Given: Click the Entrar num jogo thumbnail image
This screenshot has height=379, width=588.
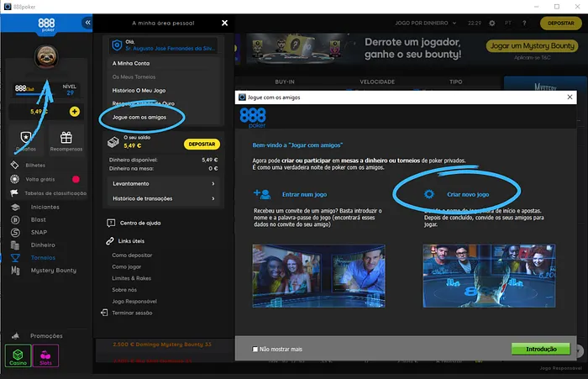Looking at the screenshot, I should pyautogui.click(x=318, y=276).
